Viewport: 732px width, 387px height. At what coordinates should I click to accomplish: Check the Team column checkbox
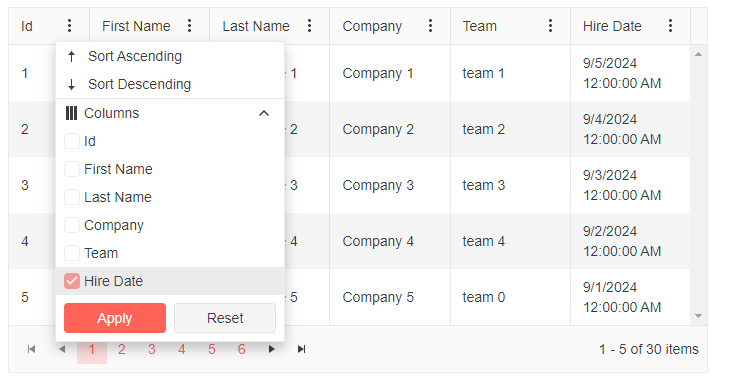tap(72, 253)
